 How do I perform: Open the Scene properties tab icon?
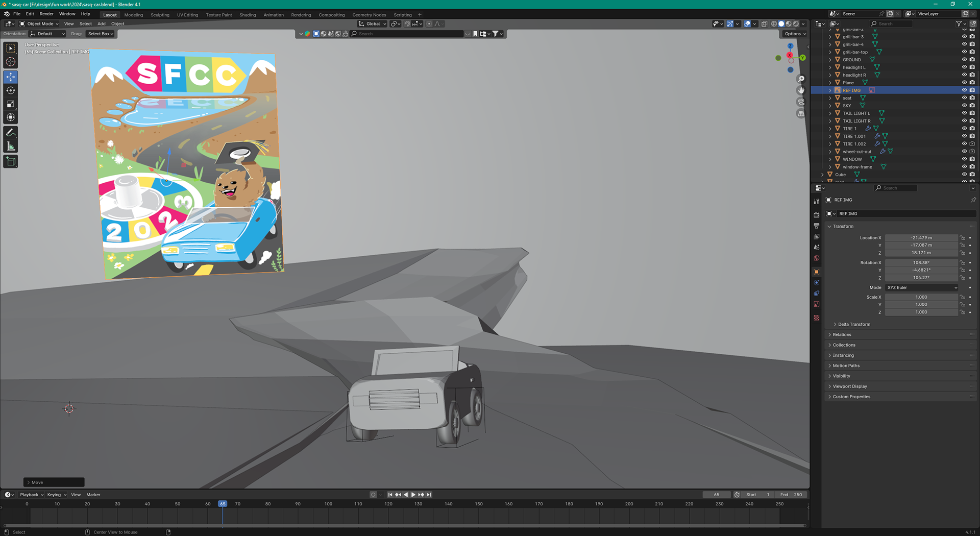[816, 247]
